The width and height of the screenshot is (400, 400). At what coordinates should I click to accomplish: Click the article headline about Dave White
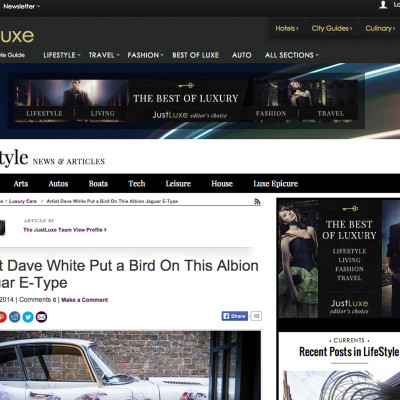[129, 274]
